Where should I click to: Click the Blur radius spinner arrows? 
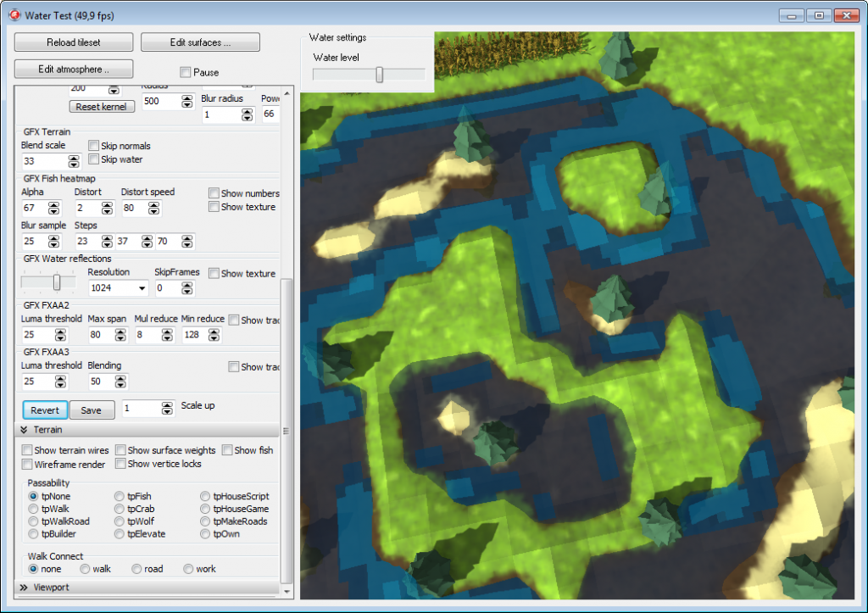point(247,114)
